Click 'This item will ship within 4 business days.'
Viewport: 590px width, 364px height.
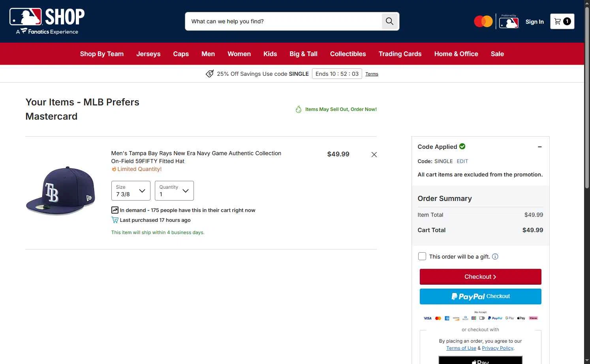(158, 233)
